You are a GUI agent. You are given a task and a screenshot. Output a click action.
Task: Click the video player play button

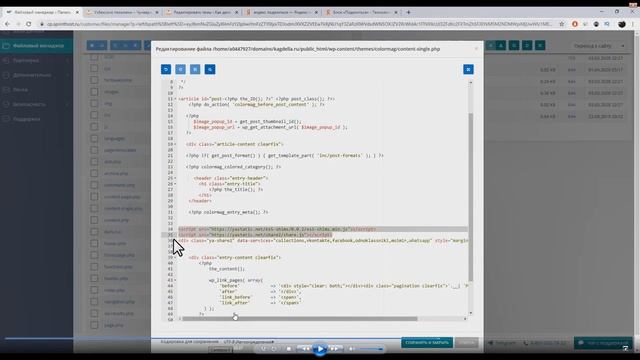320,349
